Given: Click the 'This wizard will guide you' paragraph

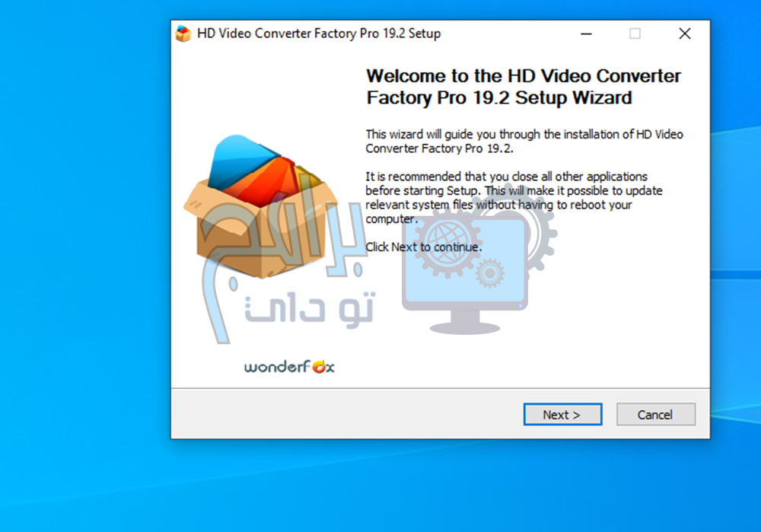Looking at the screenshot, I should (x=524, y=142).
